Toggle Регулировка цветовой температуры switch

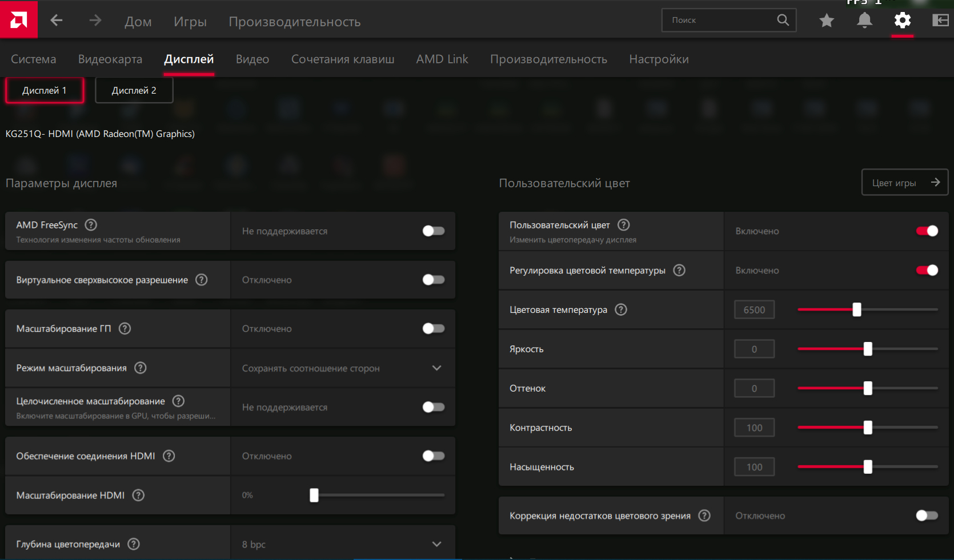[x=927, y=271]
